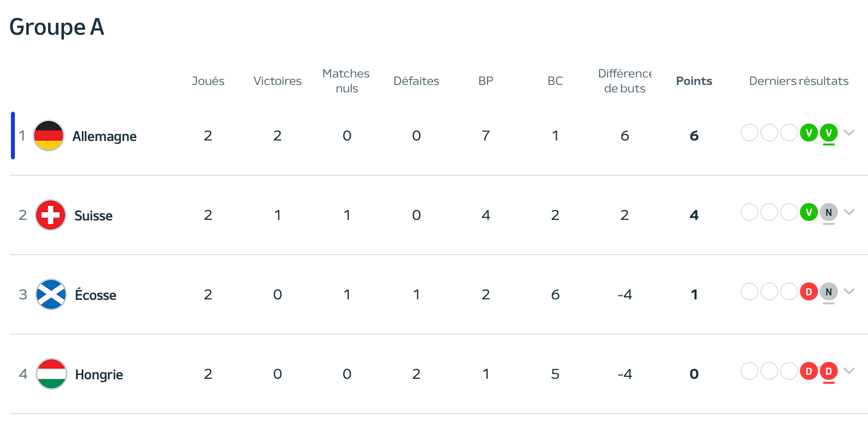868x422 pixels.
Task: Open the Écosse team name link
Action: (96, 294)
